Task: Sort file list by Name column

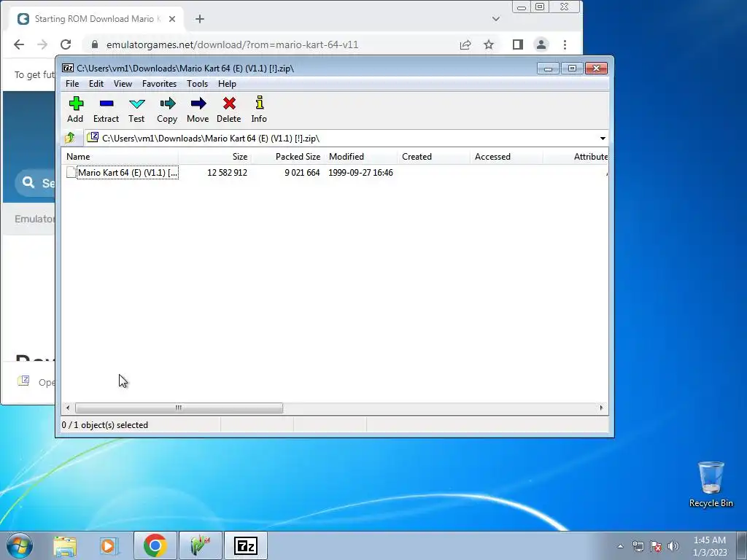Action: click(120, 157)
